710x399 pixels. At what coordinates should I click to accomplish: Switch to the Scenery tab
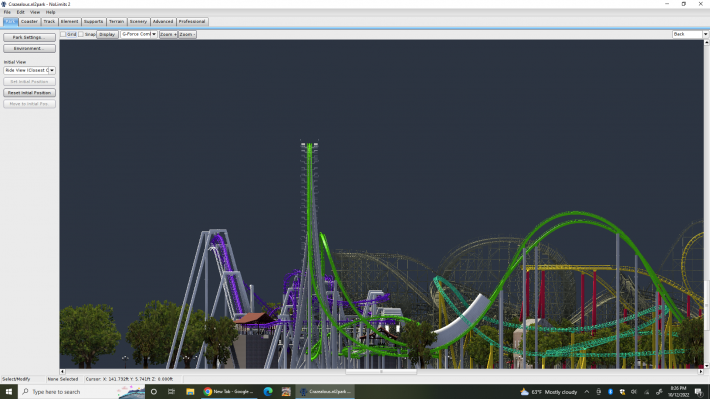[x=138, y=22]
